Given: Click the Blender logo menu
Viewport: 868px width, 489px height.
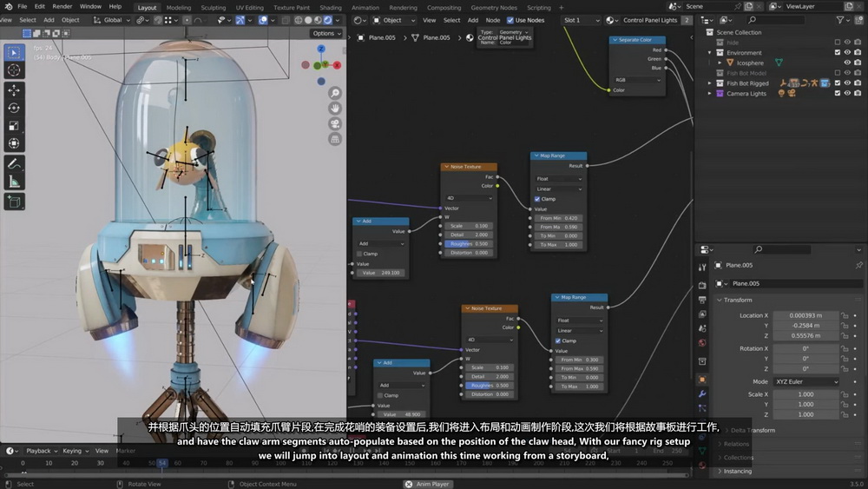Looking at the screenshot, I should pyautogui.click(x=9, y=7).
